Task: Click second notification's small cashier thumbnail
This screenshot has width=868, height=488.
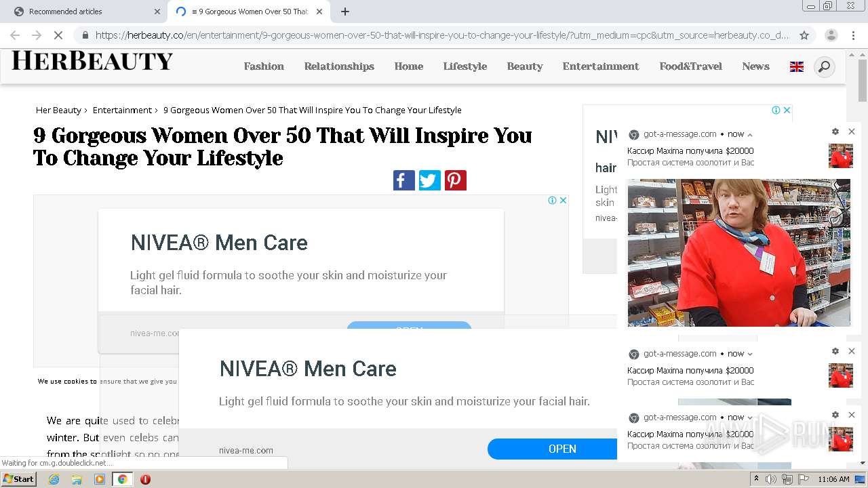Action: [841, 375]
